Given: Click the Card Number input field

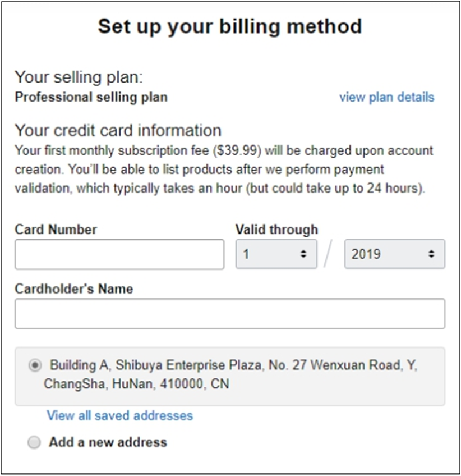Looking at the screenshot, I should 119,254.
